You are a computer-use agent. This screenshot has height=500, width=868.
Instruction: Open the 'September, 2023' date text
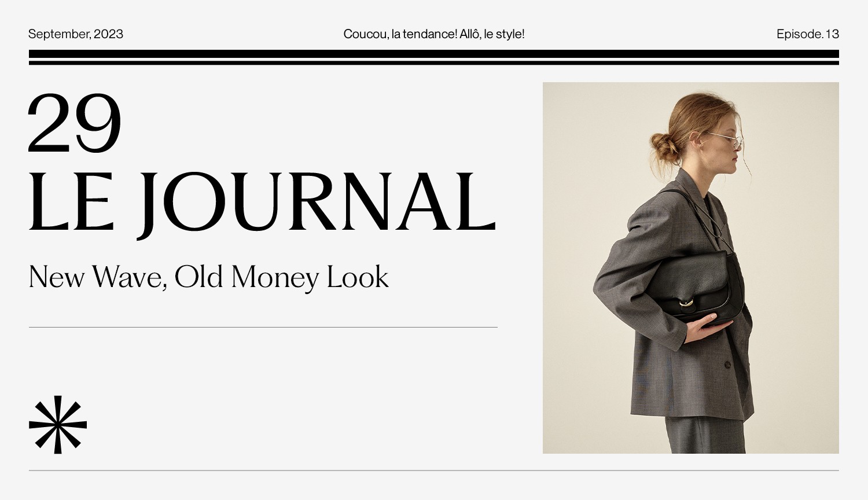click(x=76, y=34)
